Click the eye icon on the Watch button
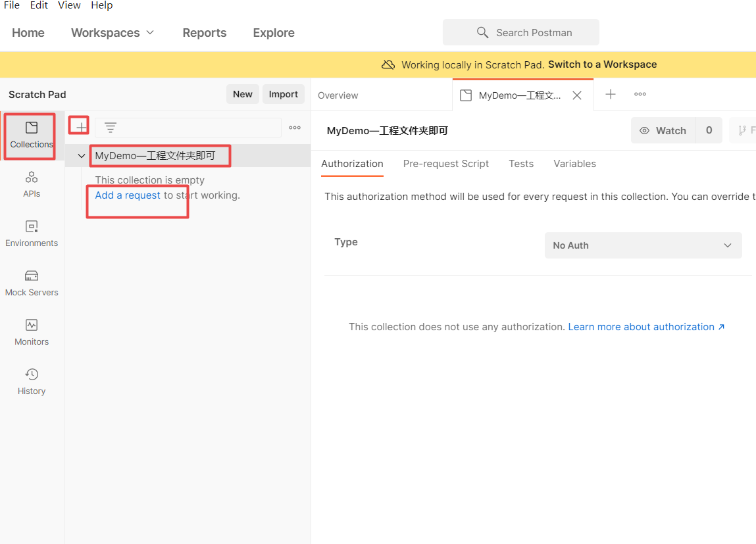The image size is (756, 544). (644, 131)
